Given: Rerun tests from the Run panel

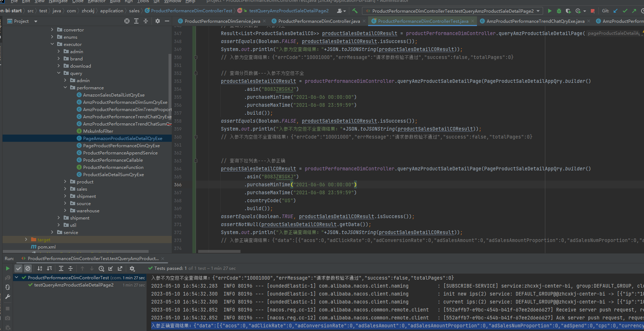Looking at the screenshot, I should coord(8,268).
